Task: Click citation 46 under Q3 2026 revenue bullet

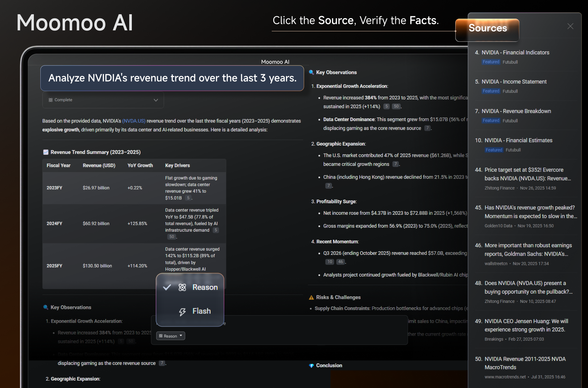Action: [341, 262]
